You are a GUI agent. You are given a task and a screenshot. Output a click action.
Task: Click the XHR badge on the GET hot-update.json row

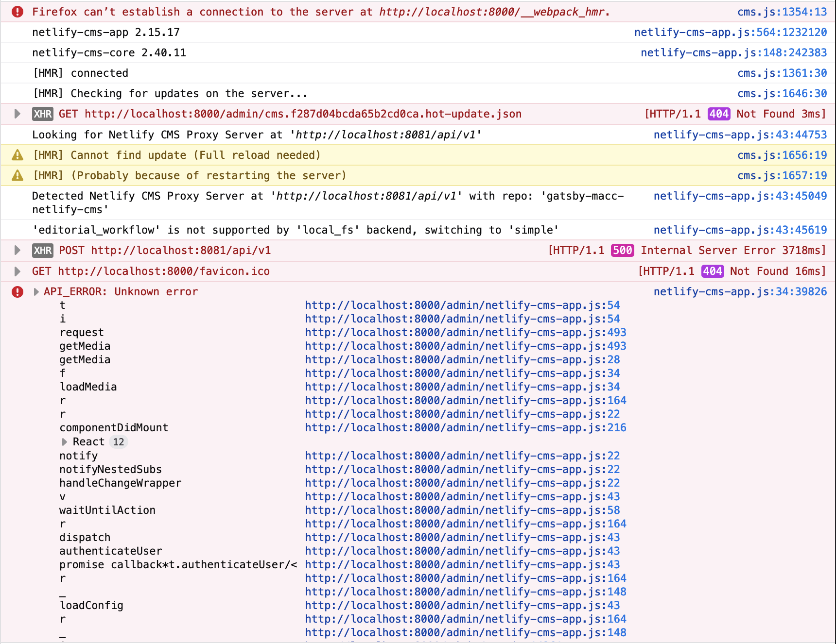pos(43,114)
